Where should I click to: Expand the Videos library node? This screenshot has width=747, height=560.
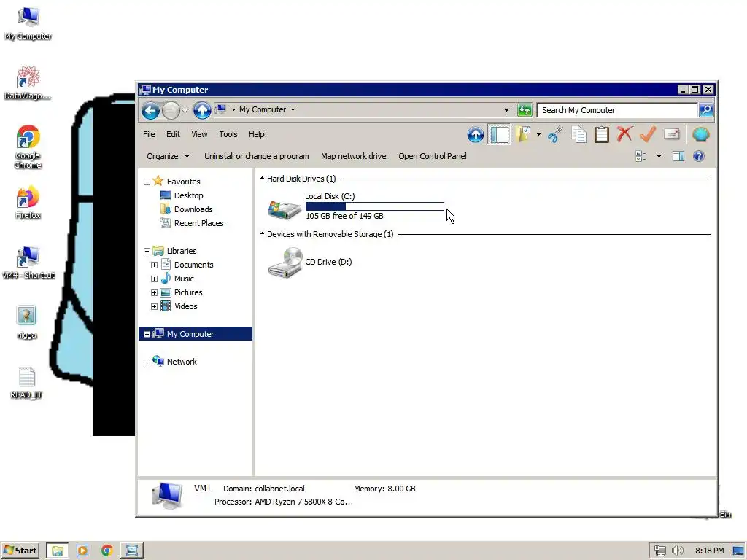pyautogui.click(x=155, y=306)
